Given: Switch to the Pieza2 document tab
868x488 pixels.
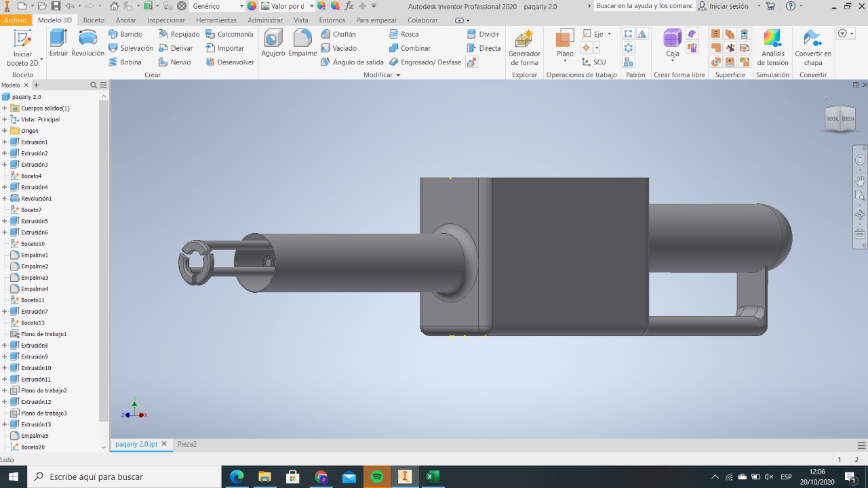Looking at the screenshot, I should [x=187, y=445].
